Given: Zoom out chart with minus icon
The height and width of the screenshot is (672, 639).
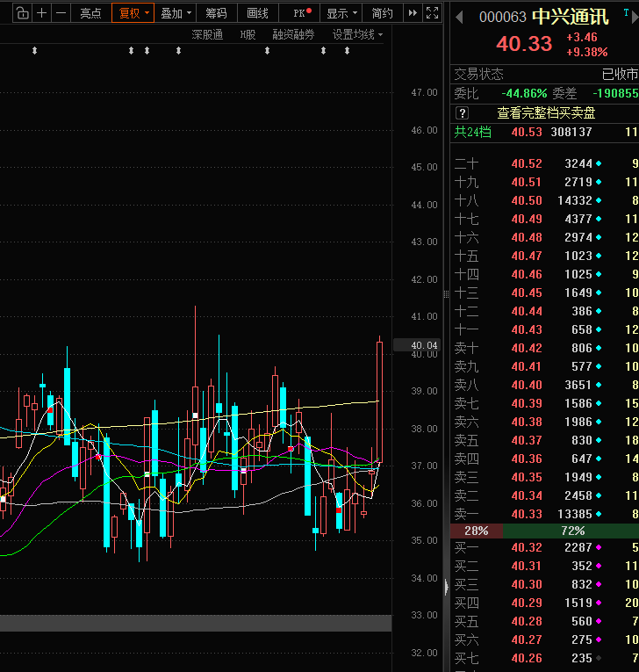Looking at the screenshot, I should (61, 13).
